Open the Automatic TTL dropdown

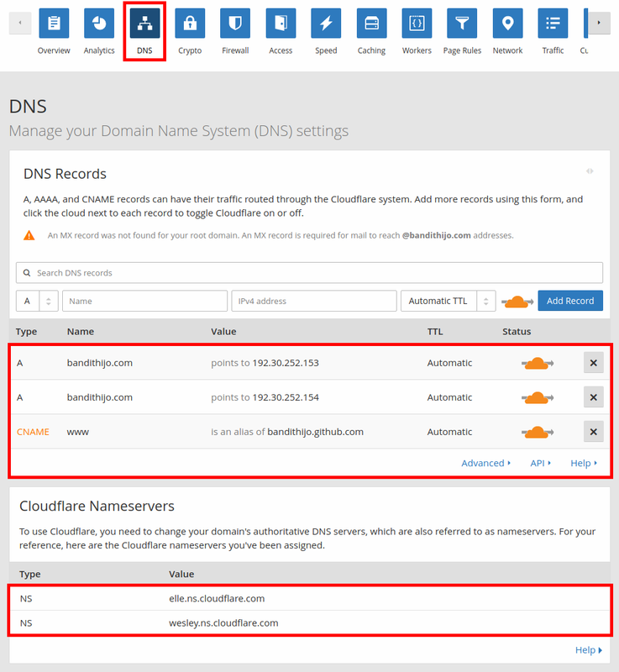point(448,301)
